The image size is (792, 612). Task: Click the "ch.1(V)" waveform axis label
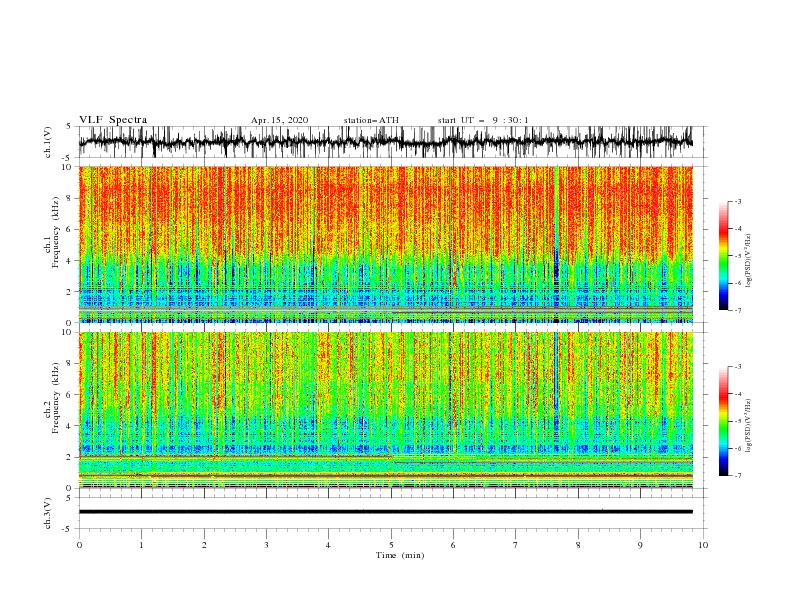48,142
